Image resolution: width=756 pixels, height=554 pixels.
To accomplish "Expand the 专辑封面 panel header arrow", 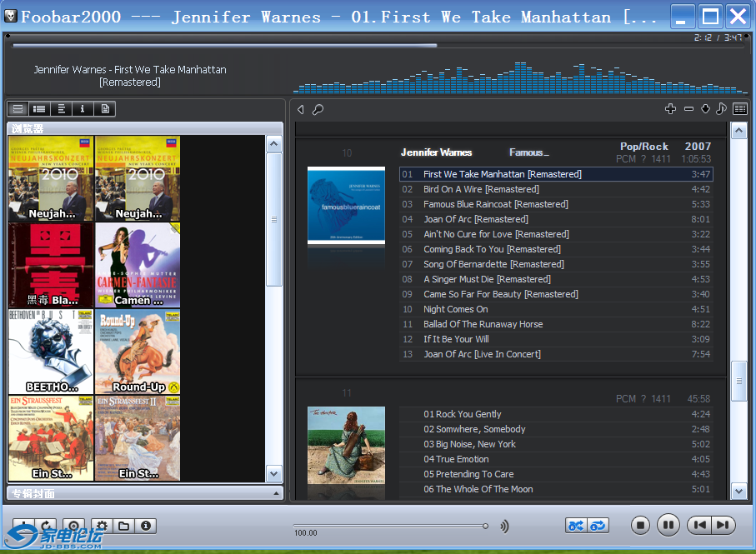I will point(275,493).
